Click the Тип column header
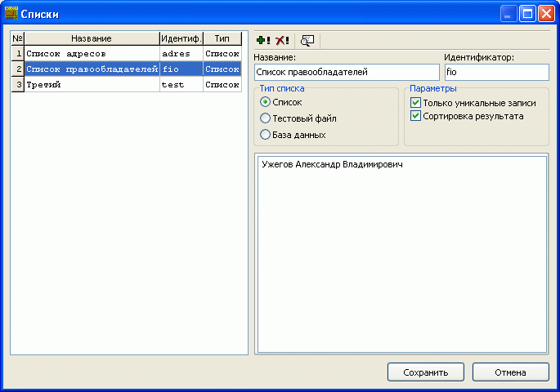 pos(222,38)
